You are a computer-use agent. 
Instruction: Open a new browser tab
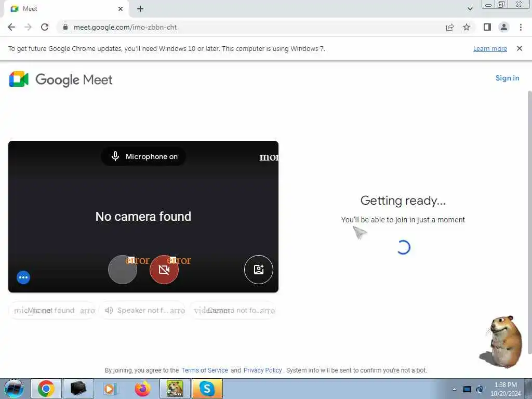coord(140,9)
